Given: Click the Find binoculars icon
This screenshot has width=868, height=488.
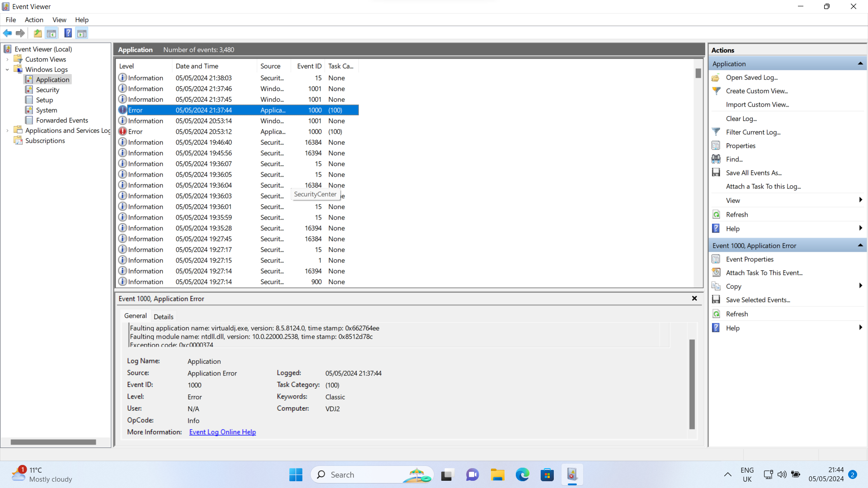Looking at the screenshot, I should pos(716,159).
